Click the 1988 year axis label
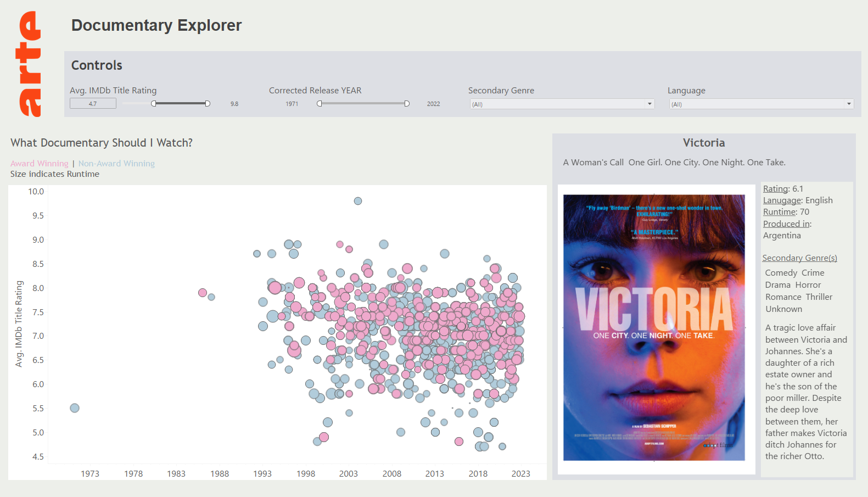 click(x=220, y=474)
